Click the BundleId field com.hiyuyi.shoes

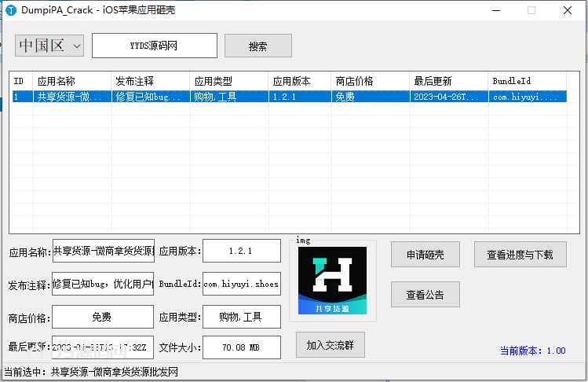[242, 284]
